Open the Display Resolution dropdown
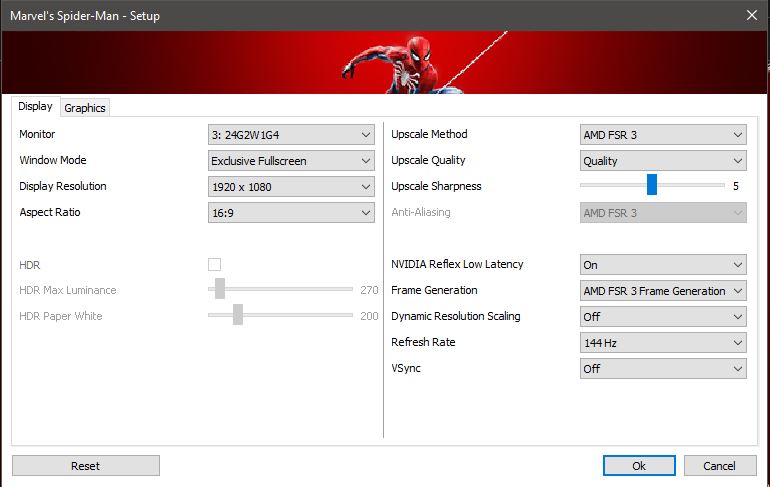 (291, 187)
